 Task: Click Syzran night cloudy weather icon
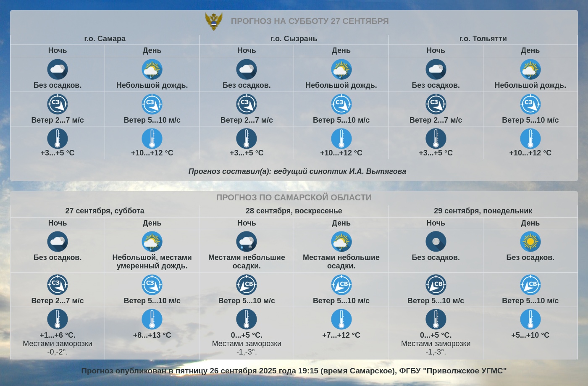tap(247, 69)
